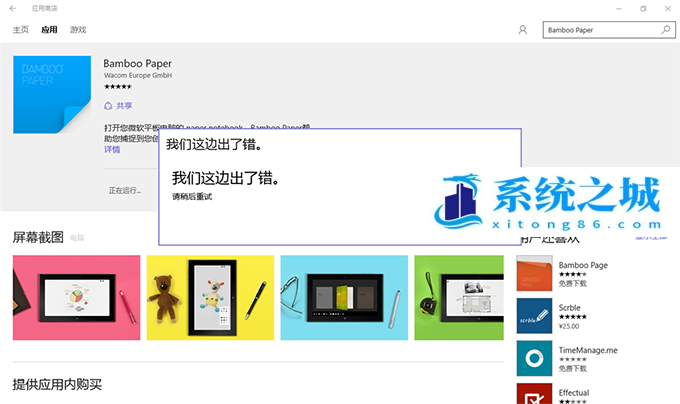Open the TimeManage.me app icon
This screenshot has height=404, width=680.
[534, 358]
